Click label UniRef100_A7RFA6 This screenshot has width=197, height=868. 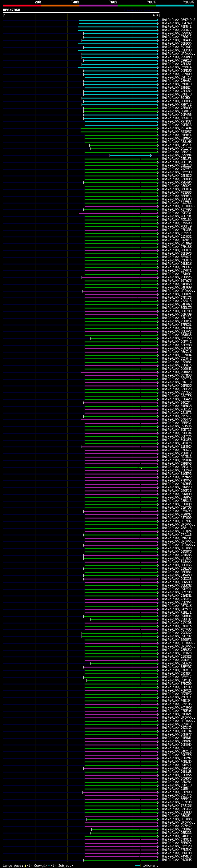coord(177,711)
